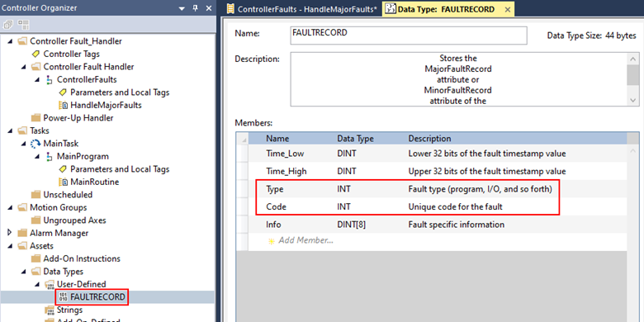Click the MainRoutine ladder routine icon
This screenshot has width=644, height=322.
(x=63, y=182)
